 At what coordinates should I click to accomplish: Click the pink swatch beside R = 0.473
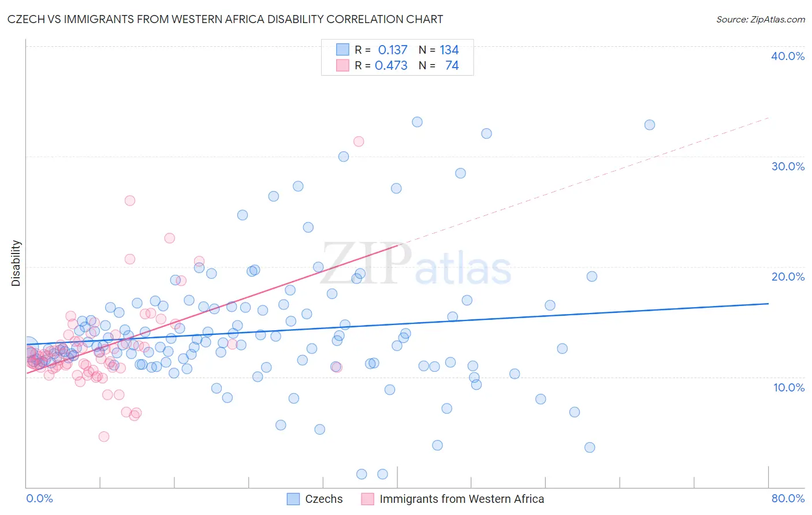click(x=342, y=65)
